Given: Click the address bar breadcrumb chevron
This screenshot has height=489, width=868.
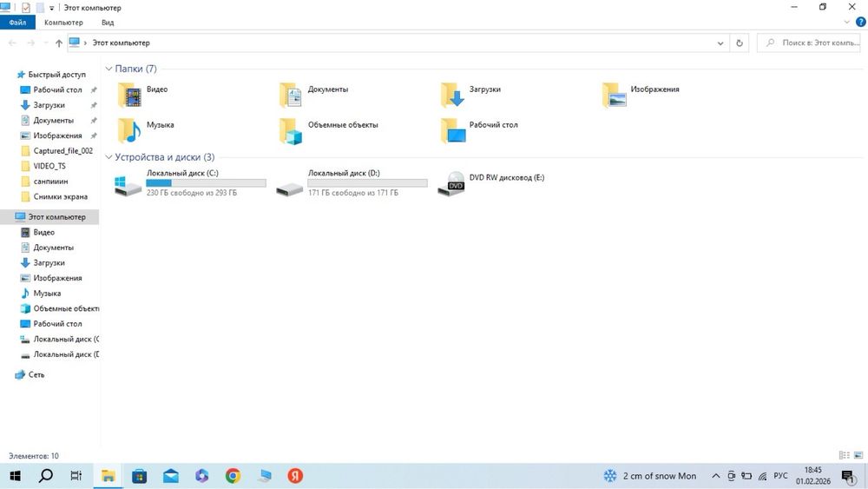Looking at the screenshot, I should point(85,43).
